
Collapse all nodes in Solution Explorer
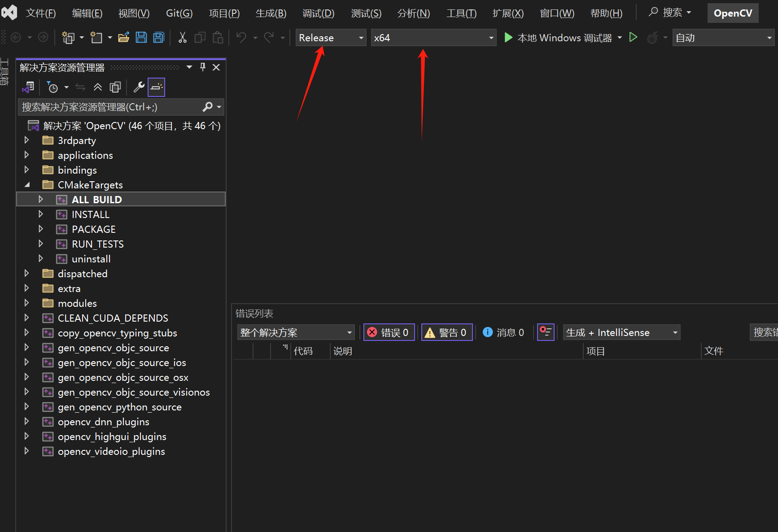coord(98,87)
